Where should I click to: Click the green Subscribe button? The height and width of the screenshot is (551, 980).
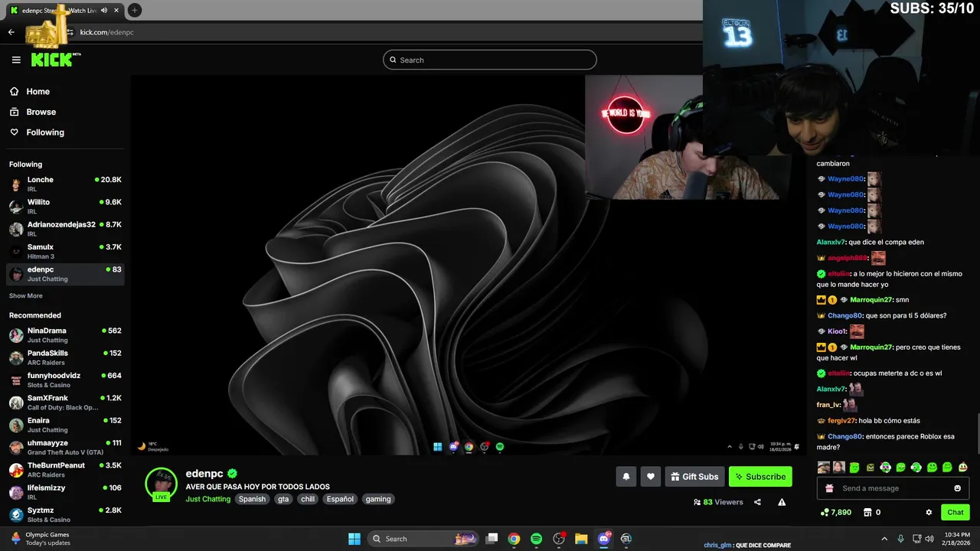point(760,477)
